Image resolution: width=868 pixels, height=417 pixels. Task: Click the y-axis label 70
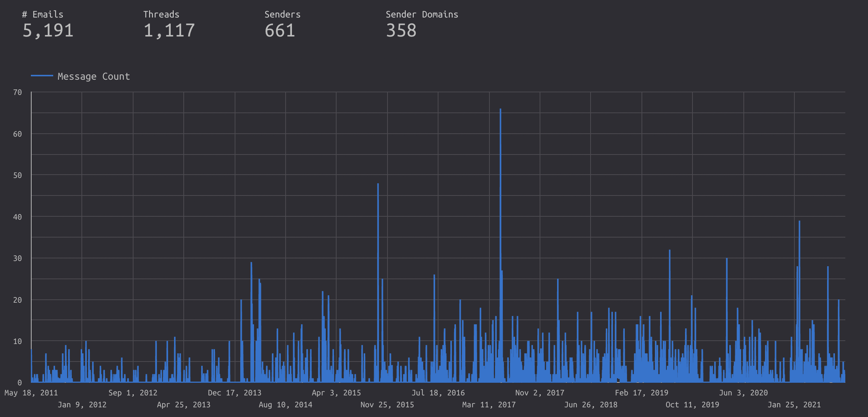click(17, 92)
